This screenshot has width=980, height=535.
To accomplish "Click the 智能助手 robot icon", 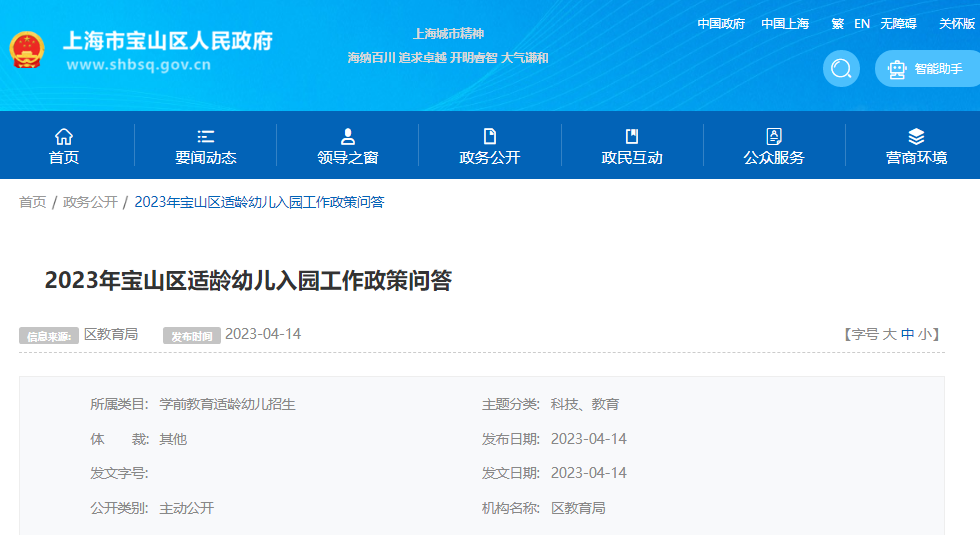I will [897, 69].
